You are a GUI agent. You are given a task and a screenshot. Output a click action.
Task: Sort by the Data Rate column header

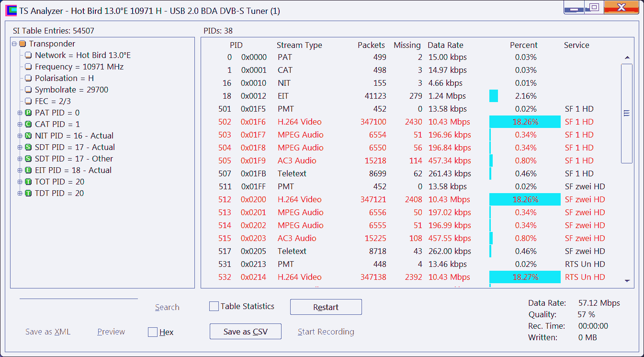445,45
